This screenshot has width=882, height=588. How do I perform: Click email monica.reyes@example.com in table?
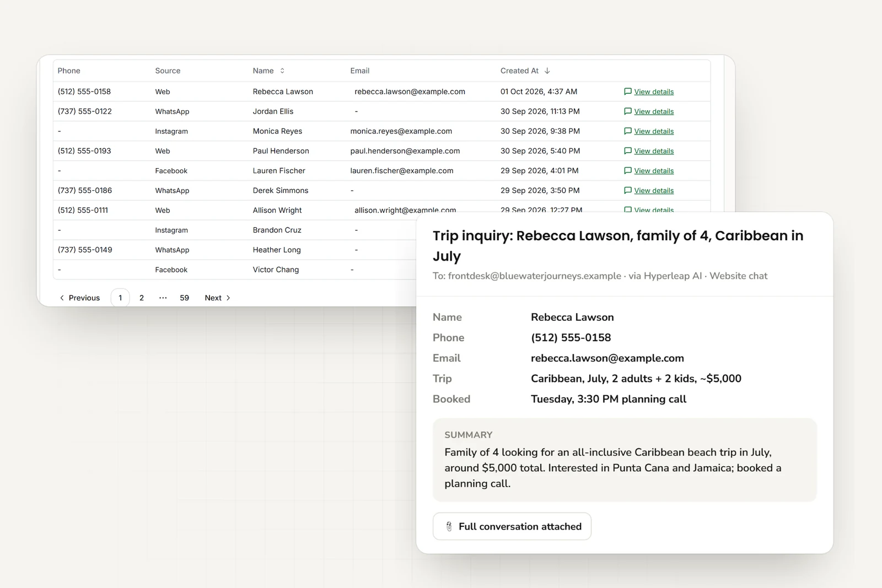tap(401, 131)
